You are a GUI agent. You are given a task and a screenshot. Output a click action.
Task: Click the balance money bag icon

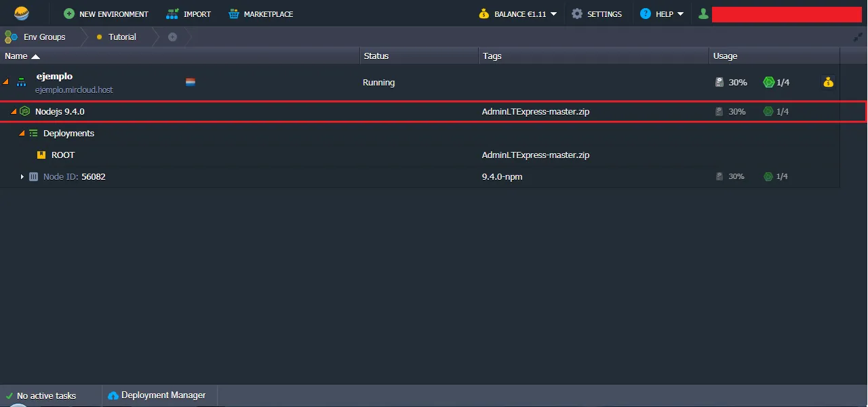click(484, 14)
